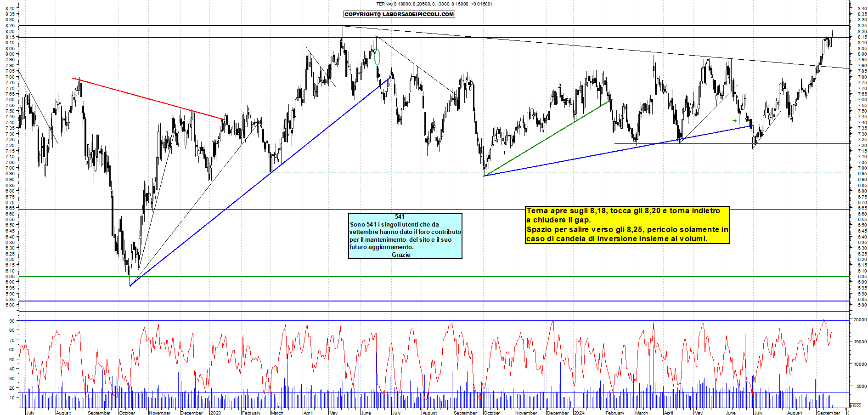Click 'December' label just before 2024
This screenshot has width=868, height=415.
(558, 413)
